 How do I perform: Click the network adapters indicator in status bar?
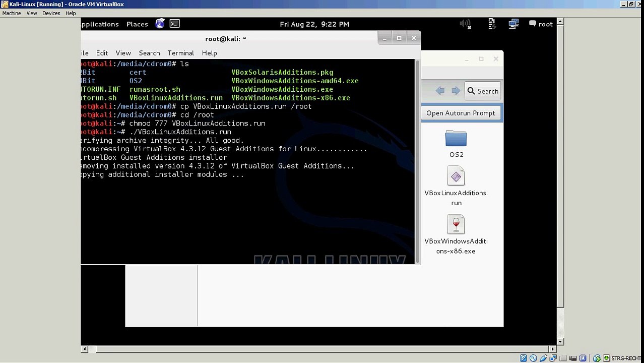[x=553, y=358]
